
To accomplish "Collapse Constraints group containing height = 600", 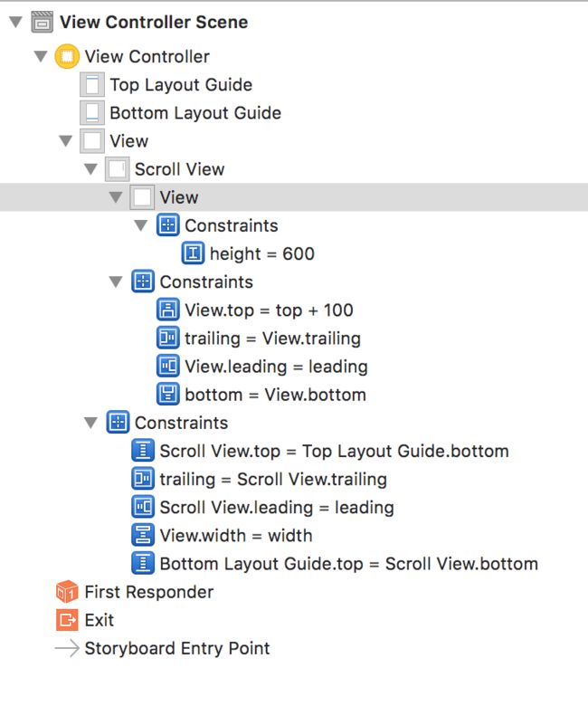I will [x=141, y=225].
